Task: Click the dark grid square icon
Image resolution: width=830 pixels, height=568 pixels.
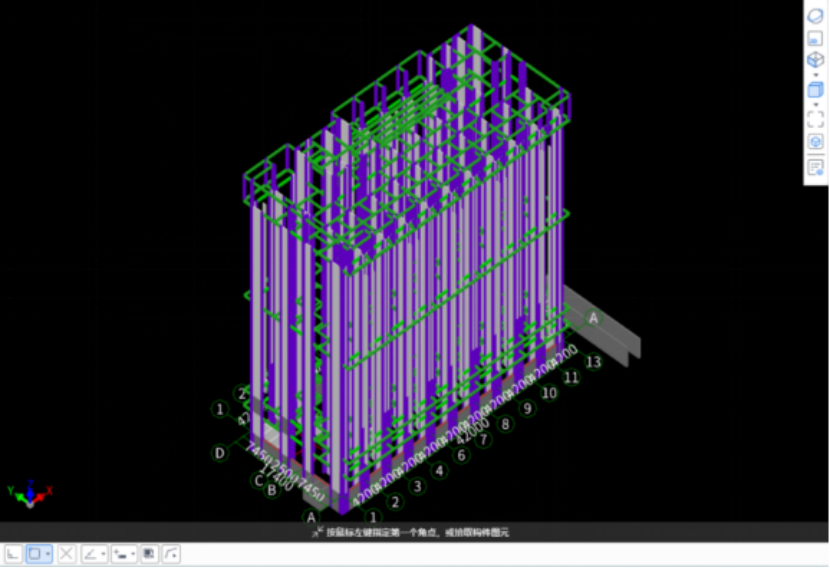Action: pos(149,553)
